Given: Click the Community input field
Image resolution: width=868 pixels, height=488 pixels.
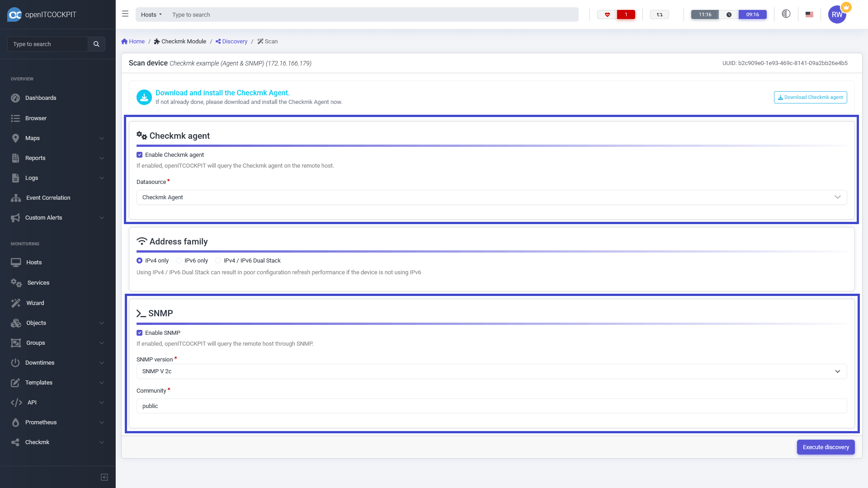Looking at the screenshot, I should pos(491,406).
